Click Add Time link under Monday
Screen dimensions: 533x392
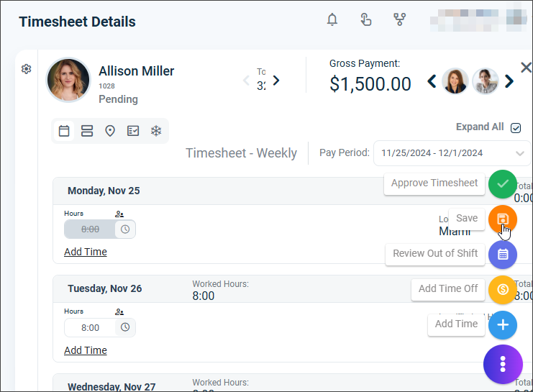tap(86, 252)
